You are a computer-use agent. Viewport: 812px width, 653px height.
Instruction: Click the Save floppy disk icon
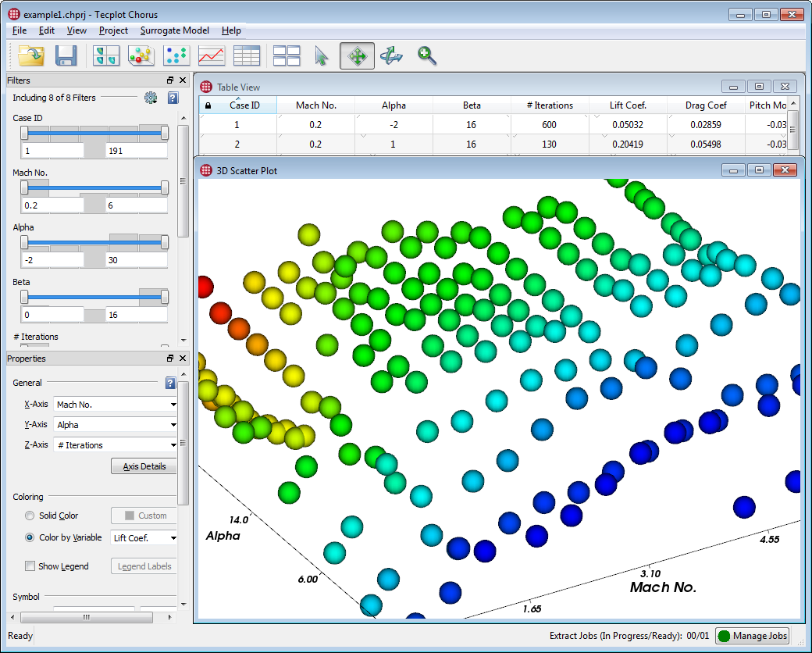pyautogui.click(x=66, y=55)
